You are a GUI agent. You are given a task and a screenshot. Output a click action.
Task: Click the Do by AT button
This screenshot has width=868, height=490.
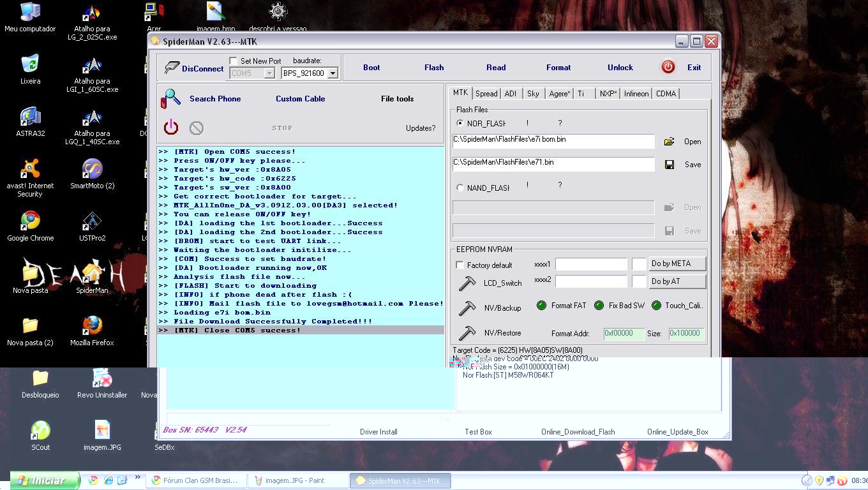677,281
